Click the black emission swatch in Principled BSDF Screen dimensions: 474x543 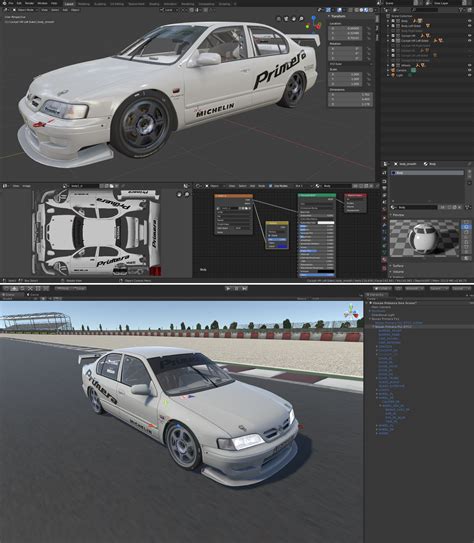pos(326,272)
